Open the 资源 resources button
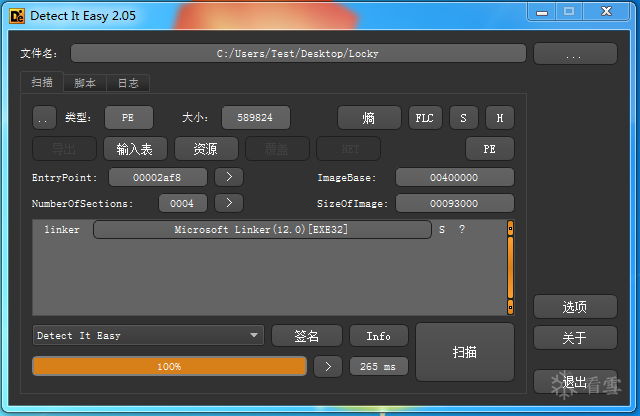This screenshot has width=640, height=416. (206, 149)
